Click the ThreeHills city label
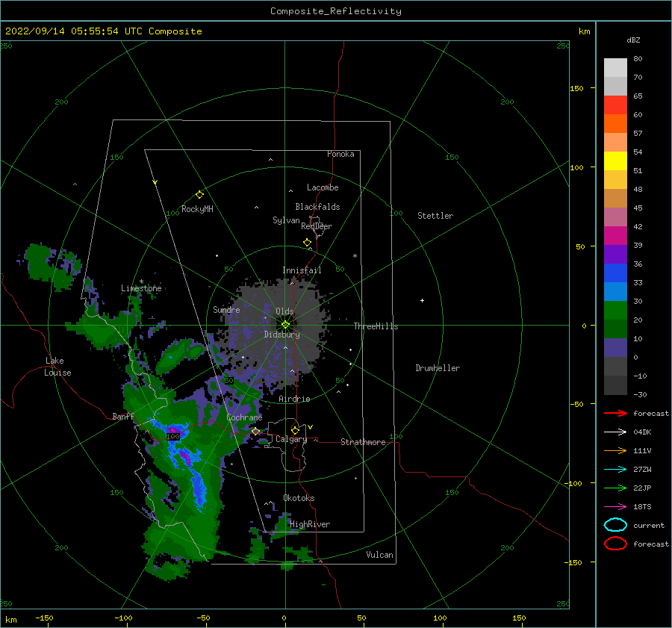This screenshot has height=628, width=672. point(376,326)
